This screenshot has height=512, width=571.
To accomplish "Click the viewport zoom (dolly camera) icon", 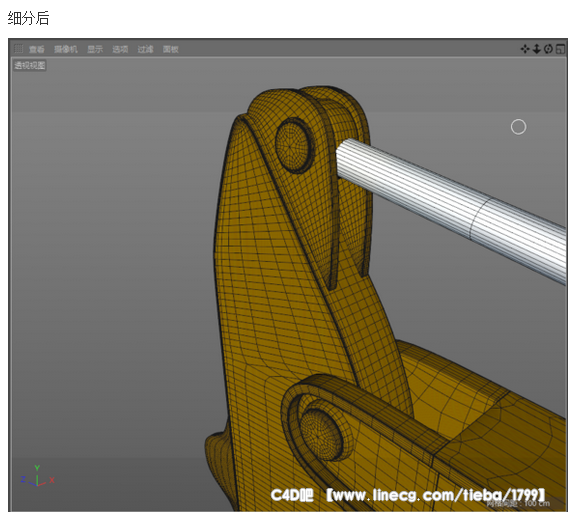I will click(536, 49).
